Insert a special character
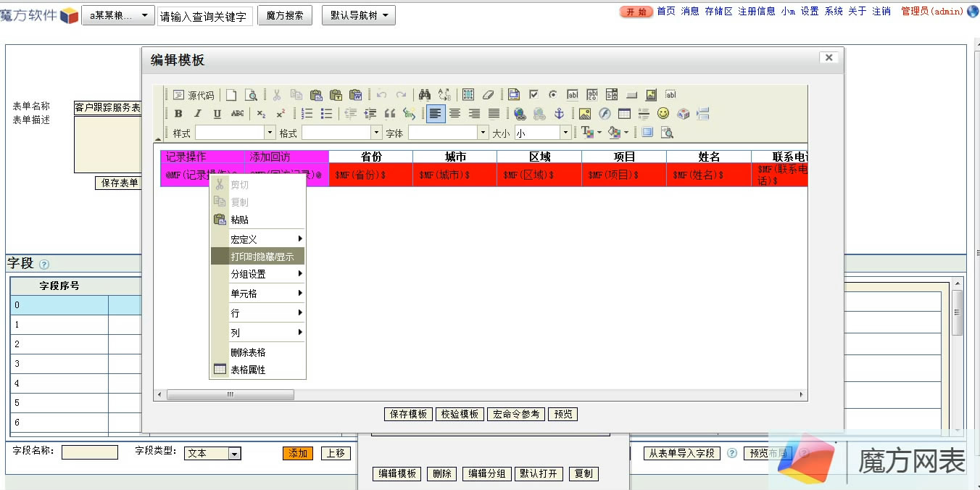Screen dimensions: 980x490 click(683, 114)
